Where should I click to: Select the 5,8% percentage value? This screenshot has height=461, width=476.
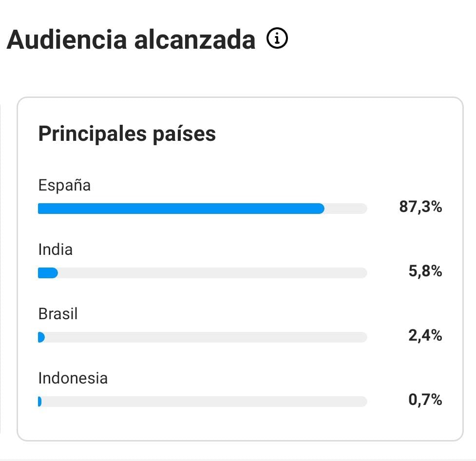tap(425, 271)
